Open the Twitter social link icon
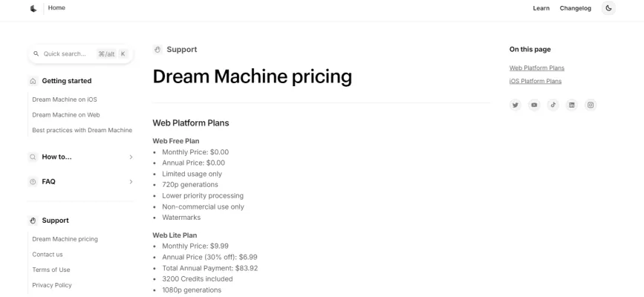The height and width of the screenshot is (297, 644). (x=515, y=105)
